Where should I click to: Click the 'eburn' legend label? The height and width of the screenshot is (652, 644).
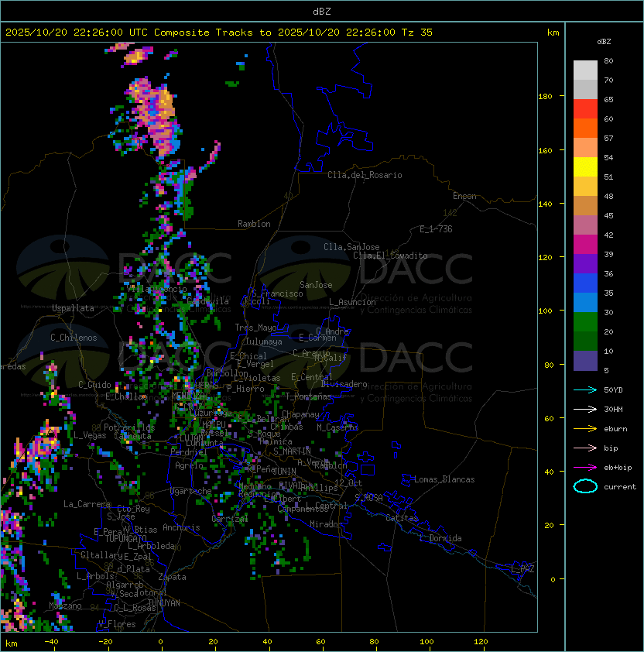point(615,429)
